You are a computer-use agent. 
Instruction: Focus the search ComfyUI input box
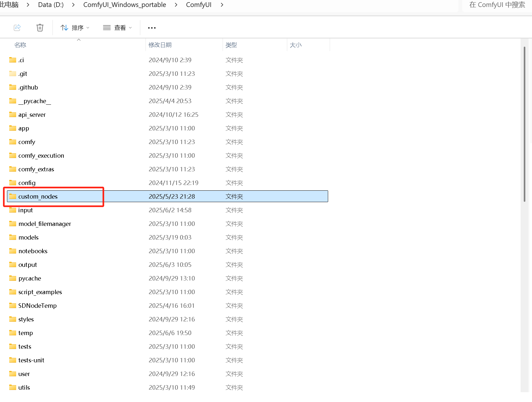(497, 5)
